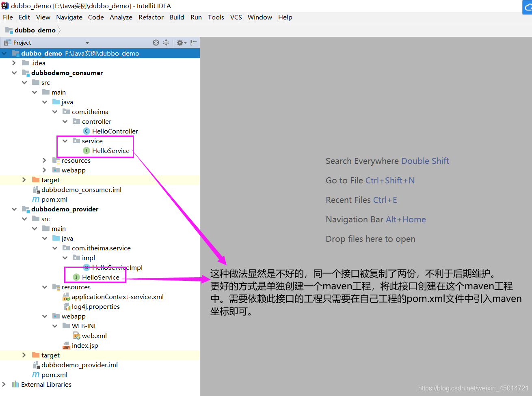
Task: Click the dubbodemo_consumer.iml file icon
Action: point(36,189)
